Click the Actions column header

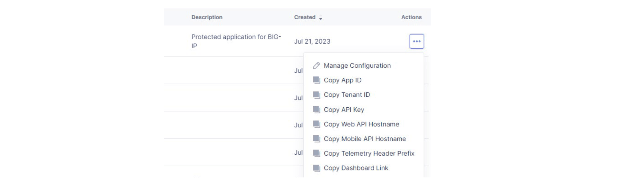pos(411,17)
